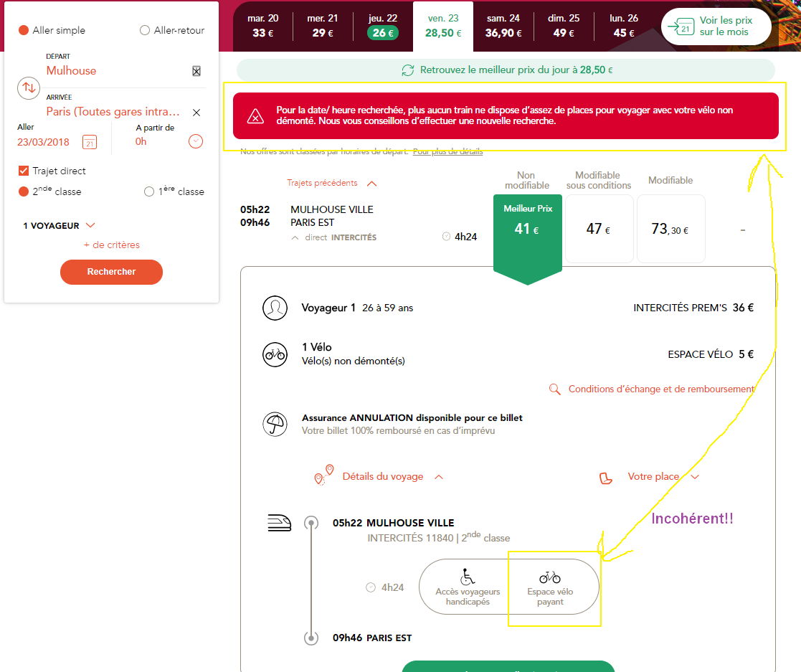Click the seat icon beside Votre place
This screenshot has width=801, height=672.
tap(605, 478)
